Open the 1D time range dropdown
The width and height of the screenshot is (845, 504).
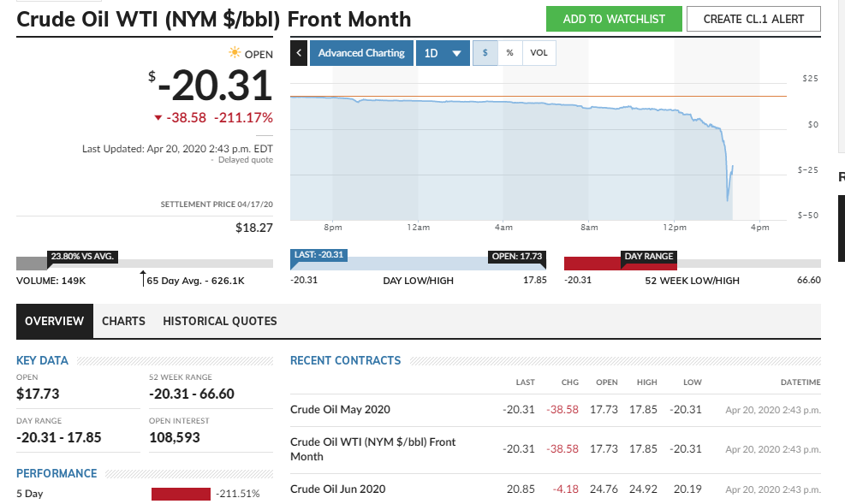[443, 53]
